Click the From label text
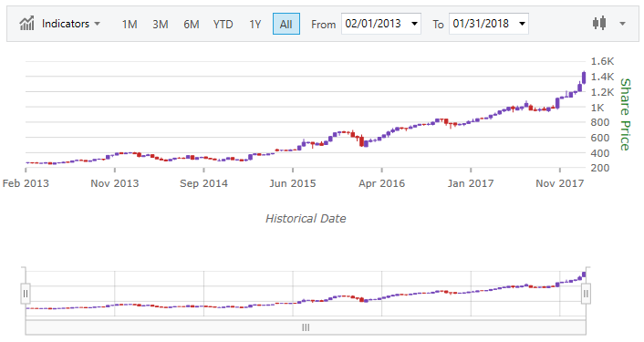This screenshot has width=644, height=342. coord(323,25)
